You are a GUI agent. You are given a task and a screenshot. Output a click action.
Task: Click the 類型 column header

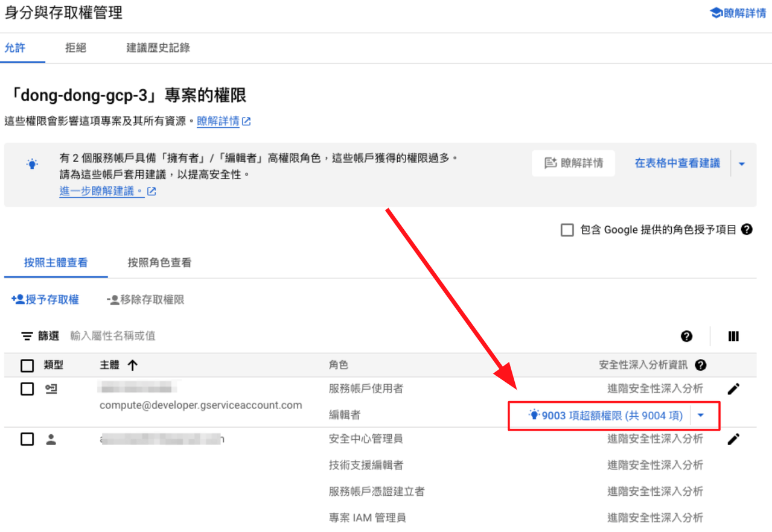[54, 365]
